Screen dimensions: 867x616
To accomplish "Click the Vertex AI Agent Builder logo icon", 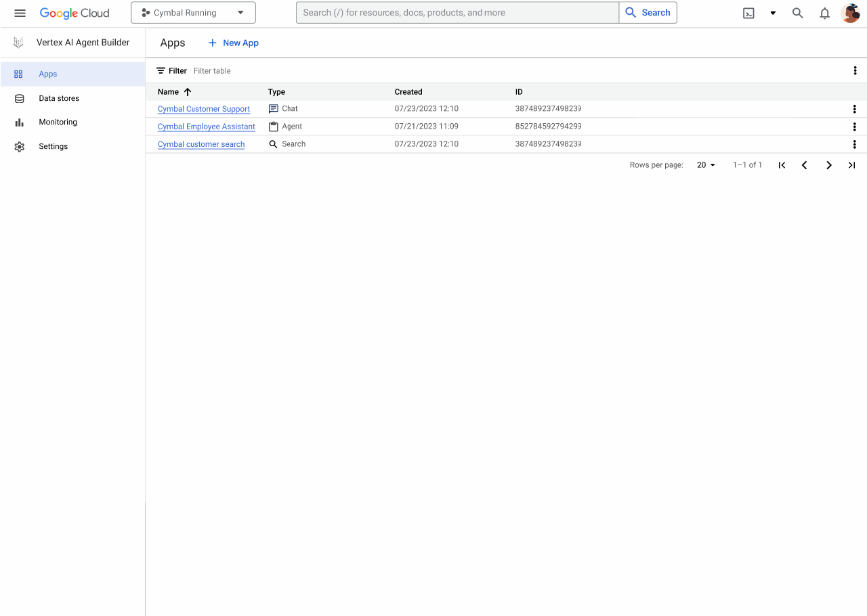I will coord(18,42).
